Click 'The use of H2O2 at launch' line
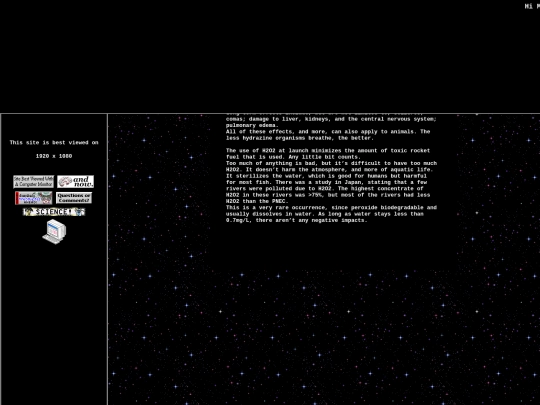 click(328, 150)
